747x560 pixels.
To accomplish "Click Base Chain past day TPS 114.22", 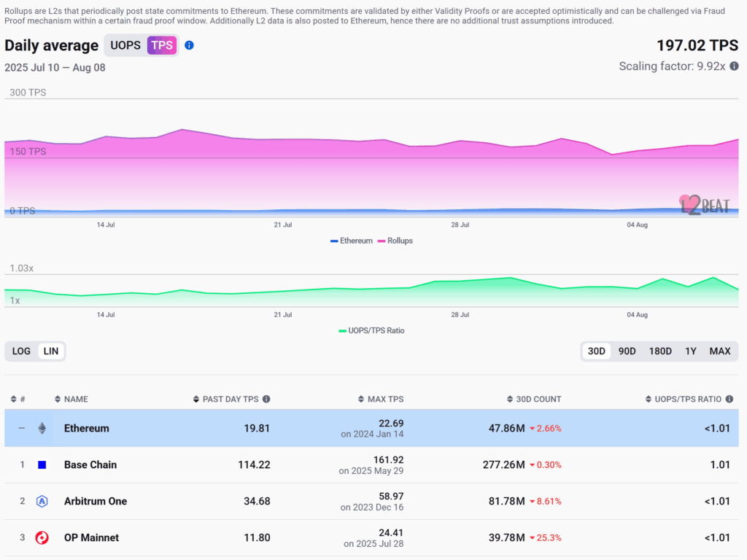I will 254,464.
